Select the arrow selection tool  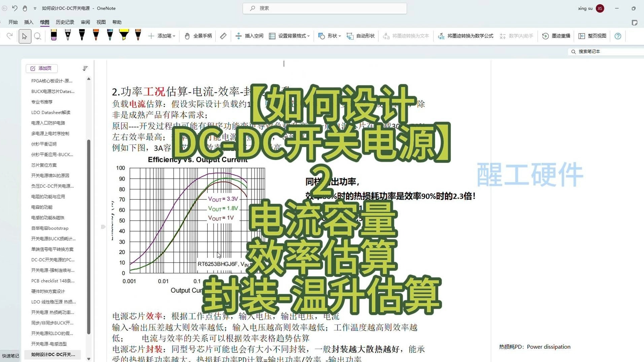point(24,36)
